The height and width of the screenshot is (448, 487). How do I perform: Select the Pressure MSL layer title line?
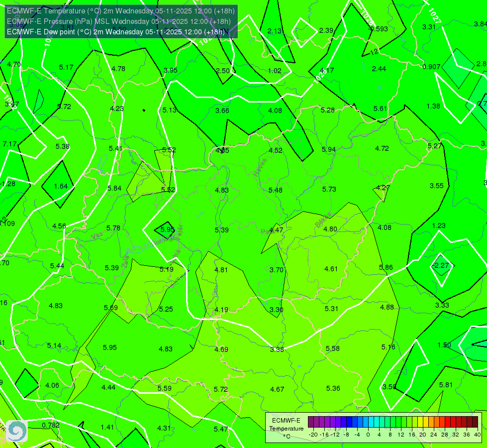119,21
